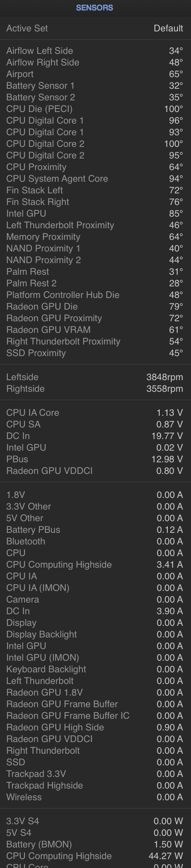Select the Leftside fan 3848rpm row
The width and height of the screenshot is (191, 868).
pos(95,377)
